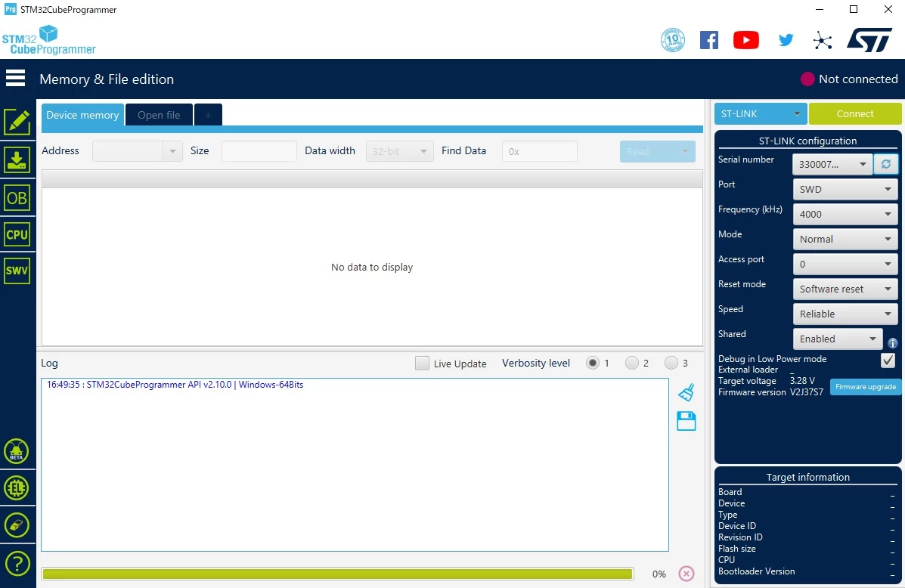Open the Frequency dropdown showing 4000
905x588 pixels.
tap(845, 214)
